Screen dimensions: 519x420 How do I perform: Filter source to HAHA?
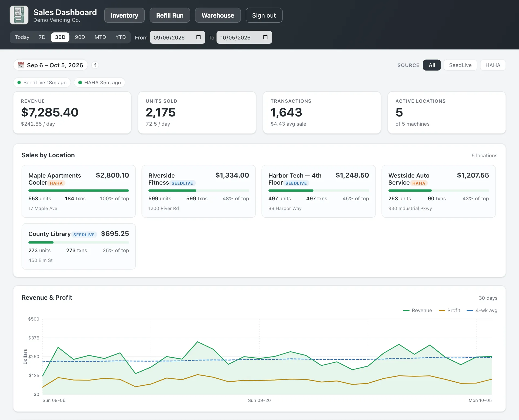493,65
